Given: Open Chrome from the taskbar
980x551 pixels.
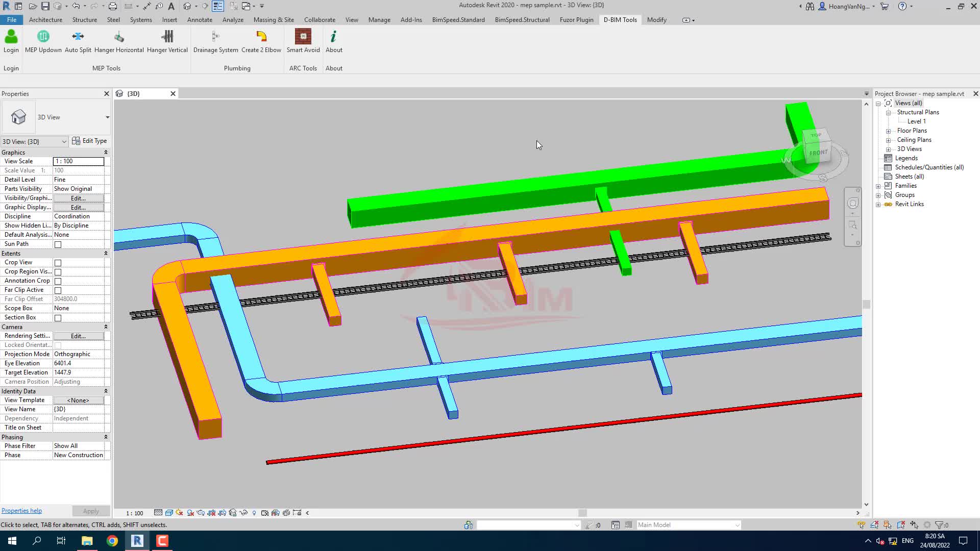Looking at the screenshot, I should 112,541.
